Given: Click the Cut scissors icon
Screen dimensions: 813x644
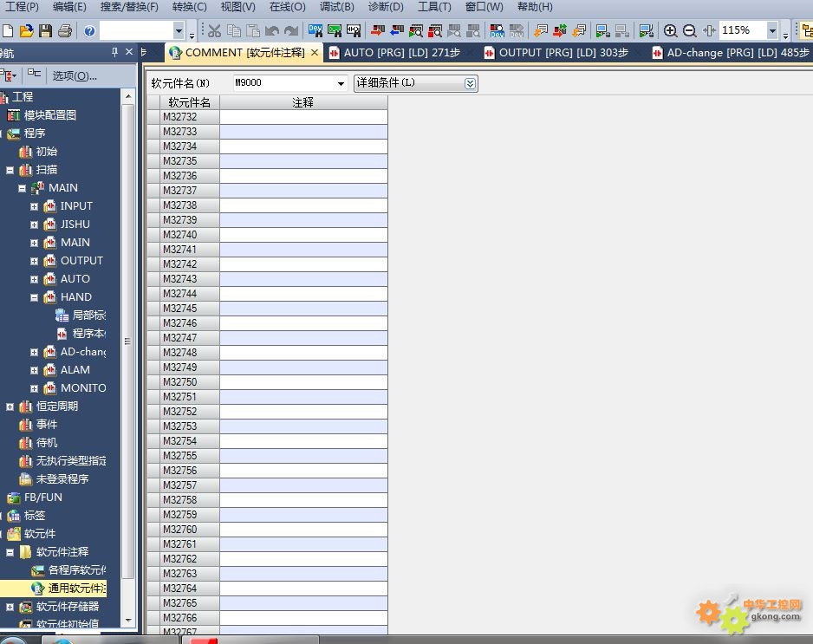Looking at the screenshot, I should (x=214, y=30).
